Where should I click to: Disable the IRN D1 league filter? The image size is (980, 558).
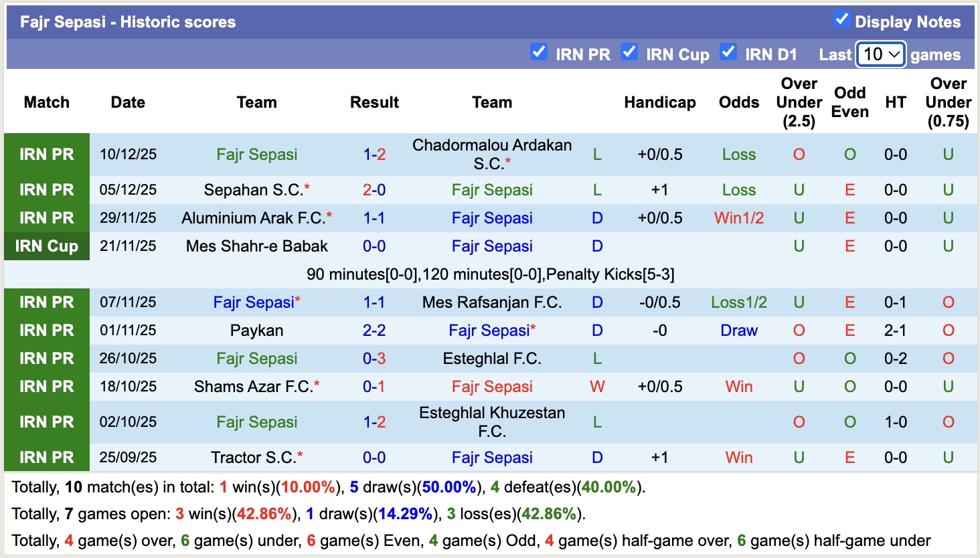pyautogui.click(x=728, y=52)
